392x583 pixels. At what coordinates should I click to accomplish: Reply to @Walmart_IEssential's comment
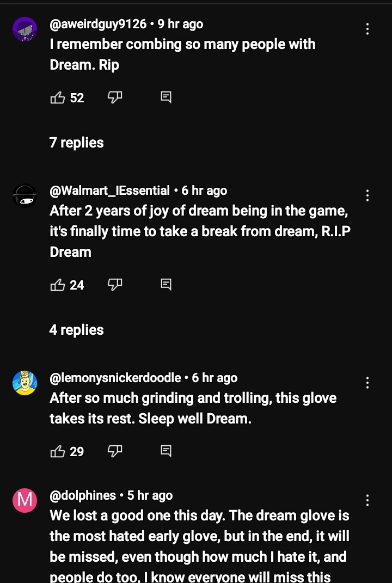166,284
